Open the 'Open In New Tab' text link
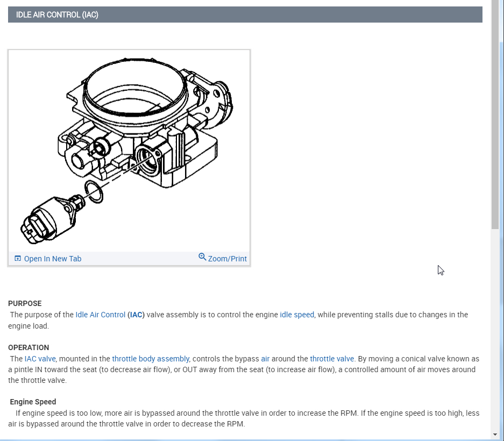 53,259
